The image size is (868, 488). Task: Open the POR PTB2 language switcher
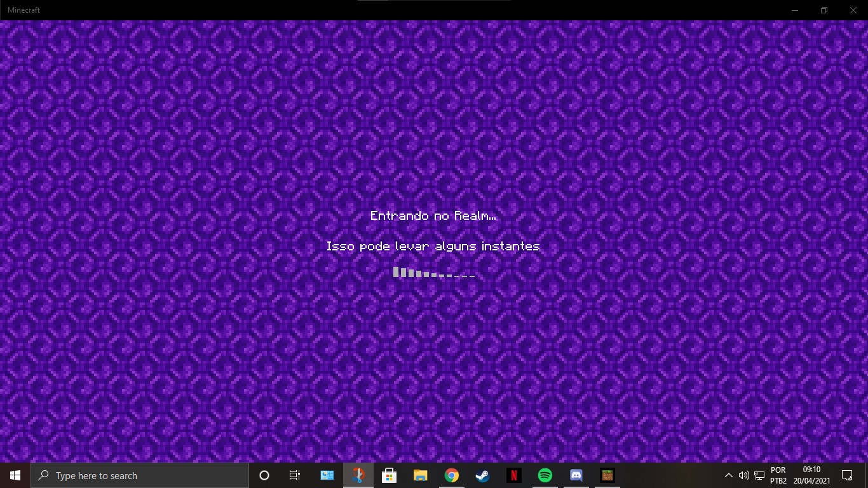tap(778, 475)
